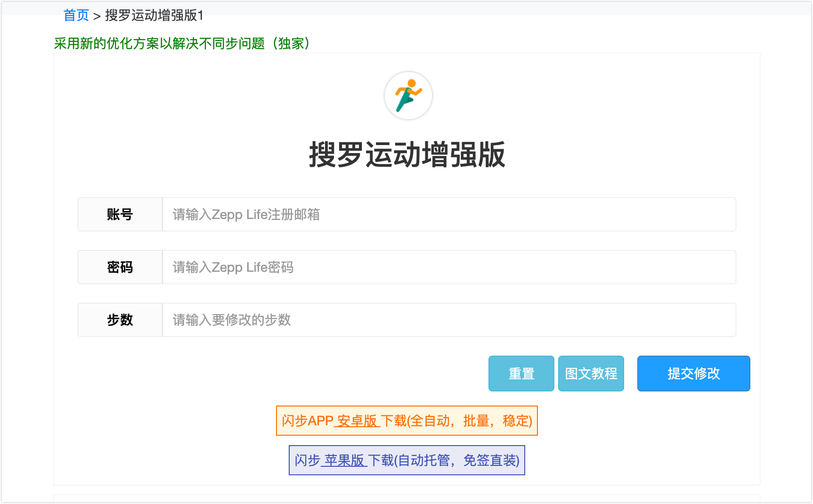This screenshot has height=504, width=813.
Task: Click the 重置 reset button
Action: (521, 374)
